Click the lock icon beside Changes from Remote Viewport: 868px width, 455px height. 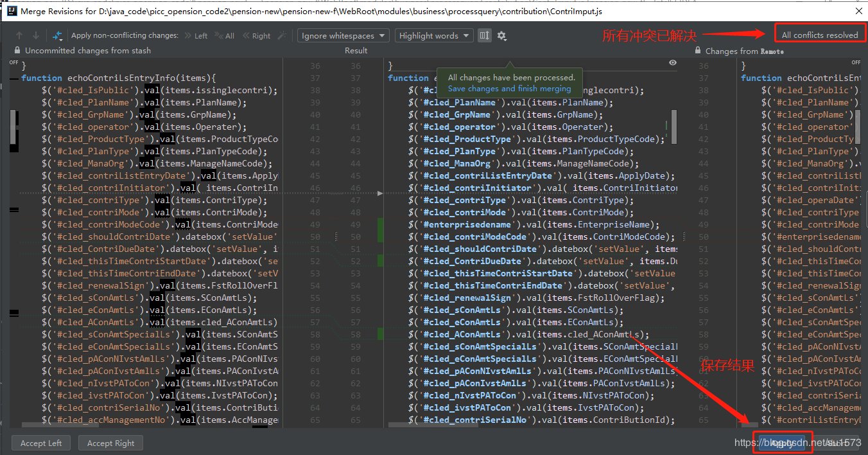pos(698,51)
